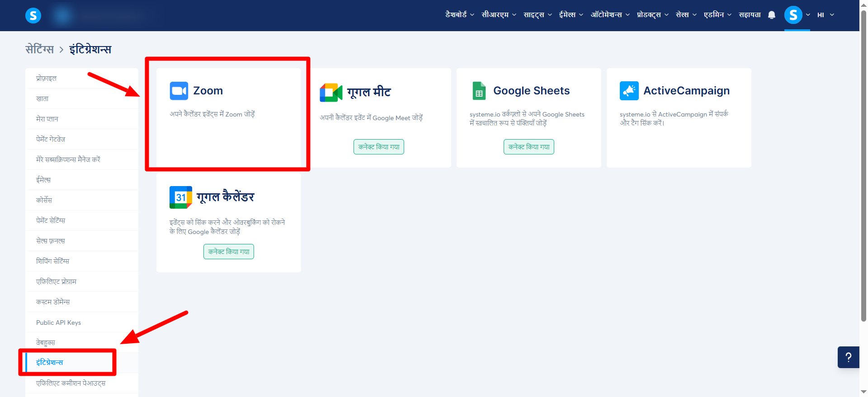Open प्रोफ़ाइल in settings sidebar
This screenshot has width=868, height=397.
pos(82,78)
